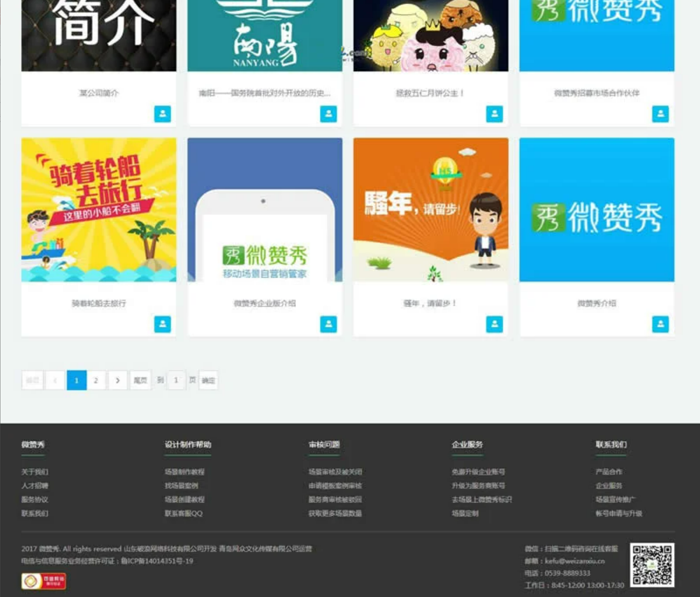Click user icon on 南阳 history card

click(x=328, y=114)
